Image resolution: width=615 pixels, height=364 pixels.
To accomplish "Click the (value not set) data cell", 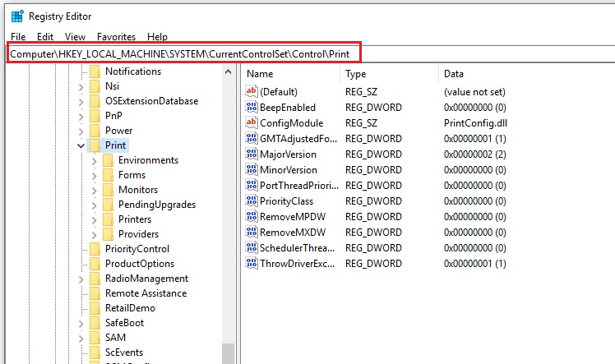I will coord(474,92).
